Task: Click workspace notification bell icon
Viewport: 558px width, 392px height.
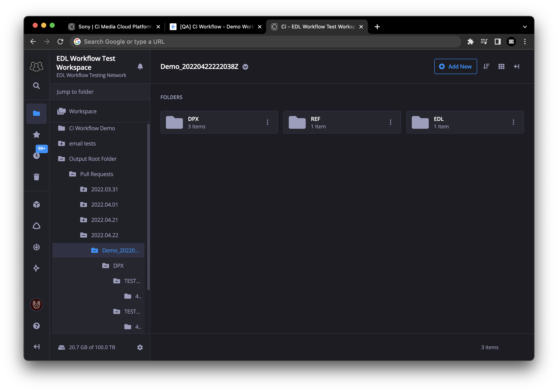Action: (x=140, y=66)
